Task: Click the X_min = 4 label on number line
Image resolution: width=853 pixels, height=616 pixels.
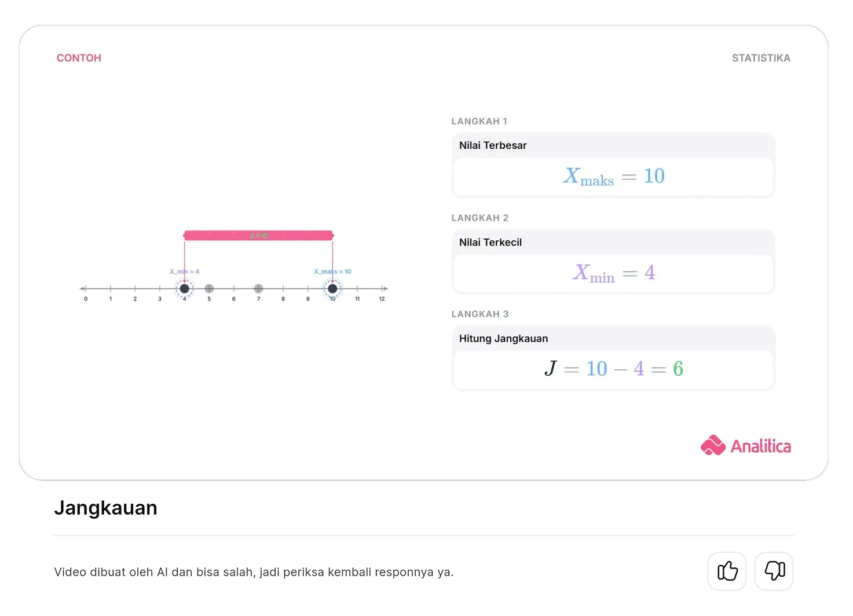Action: 184,272
